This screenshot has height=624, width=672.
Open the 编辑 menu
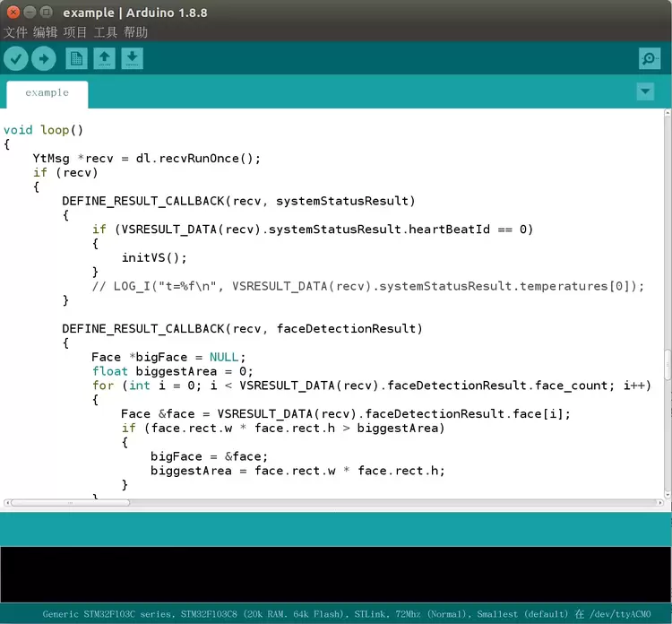click(x=46, y=32)
